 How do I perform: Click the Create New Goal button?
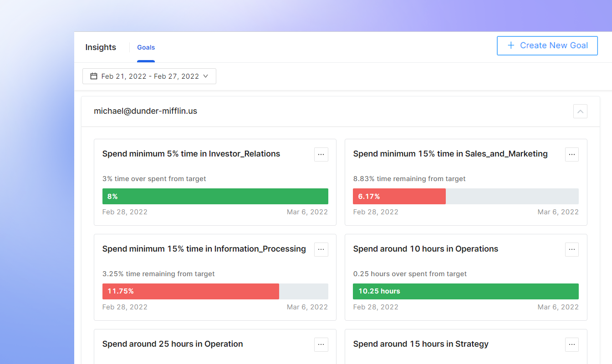click(x=547, y=45)
